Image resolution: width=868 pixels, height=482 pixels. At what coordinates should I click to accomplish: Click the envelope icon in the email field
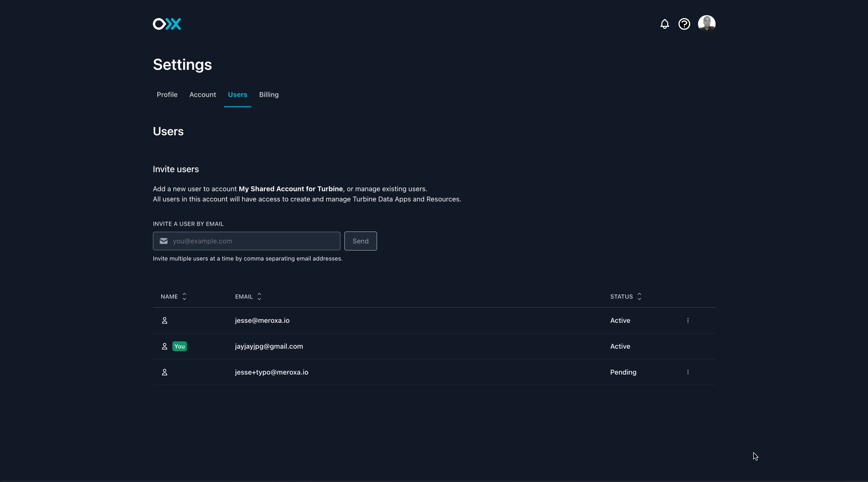[x=164, y=241]
